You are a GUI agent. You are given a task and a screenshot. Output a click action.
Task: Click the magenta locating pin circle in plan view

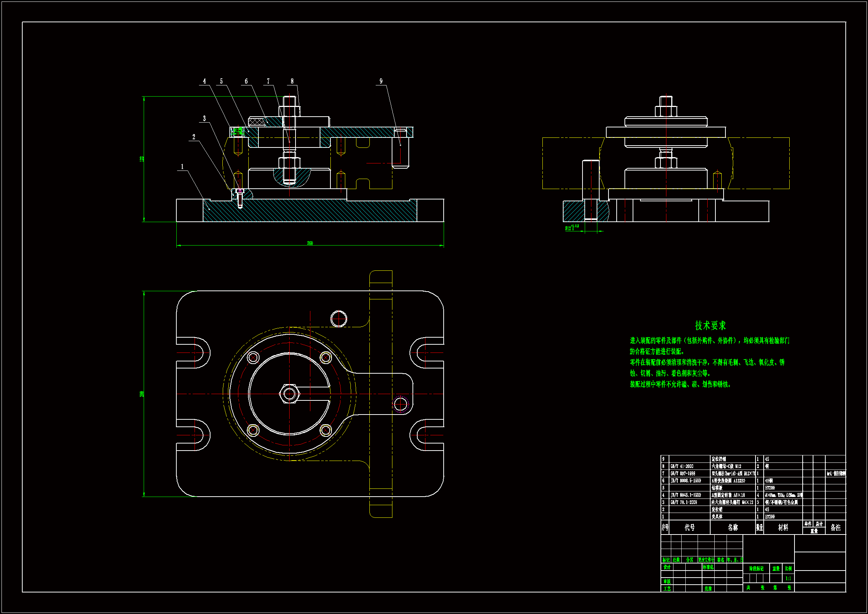[400, 404]
